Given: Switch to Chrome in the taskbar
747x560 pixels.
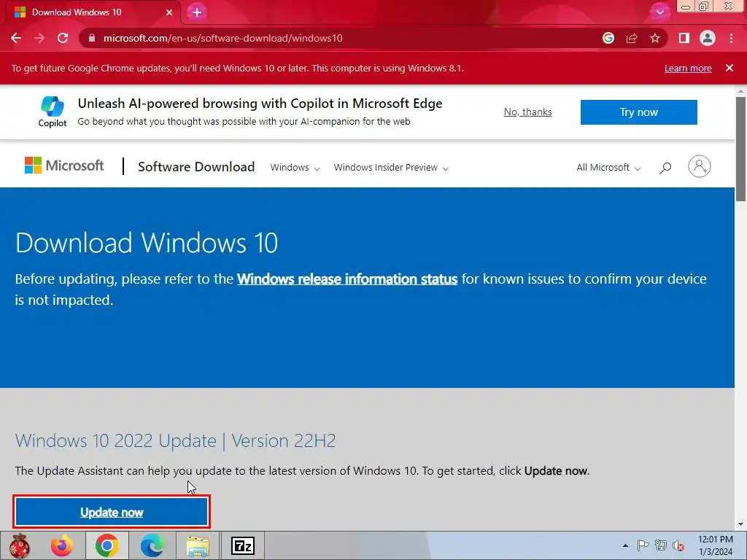Looking at the screenshot, I should [x=107, y=545].
